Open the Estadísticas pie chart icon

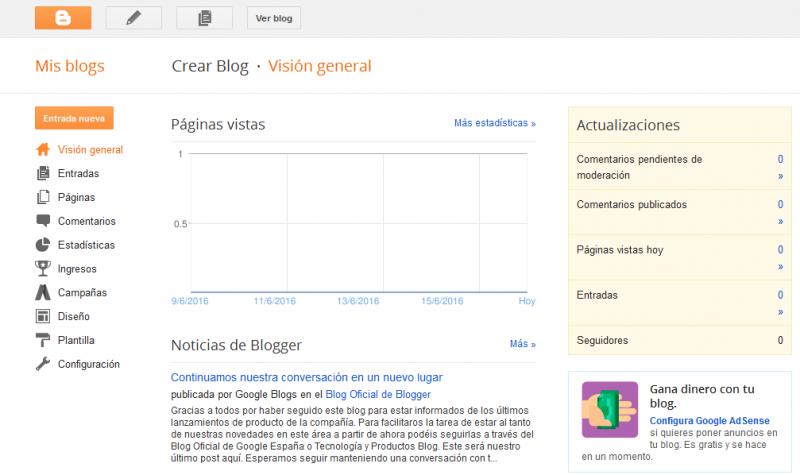(43, 245)
